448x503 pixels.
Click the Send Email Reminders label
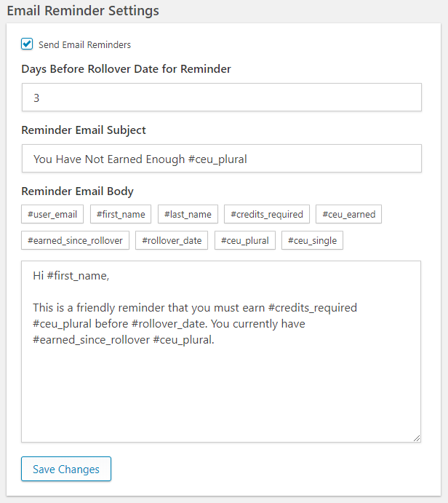point(84,45)
